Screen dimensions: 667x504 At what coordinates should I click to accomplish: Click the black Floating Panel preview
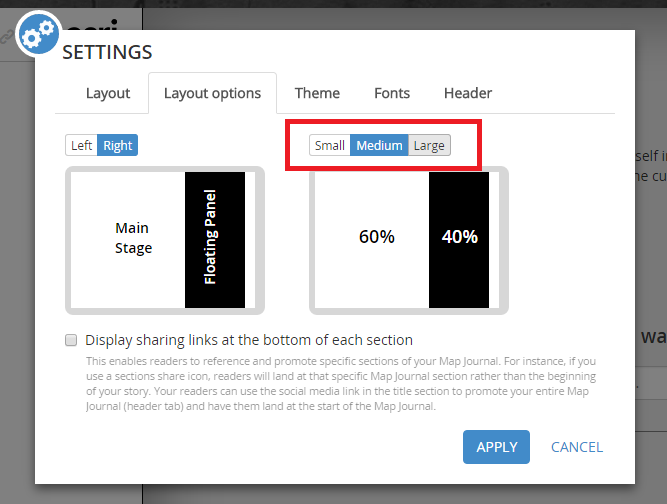point(214,239)
